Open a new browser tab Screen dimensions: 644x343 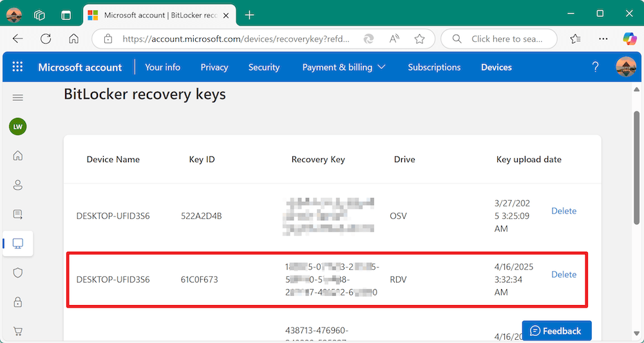point(250,15)
